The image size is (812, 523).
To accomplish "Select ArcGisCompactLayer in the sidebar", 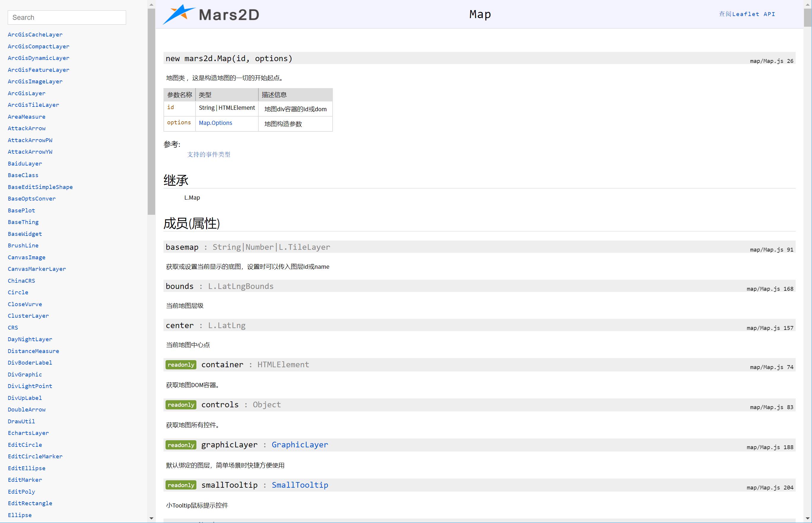I will [38, 46].
